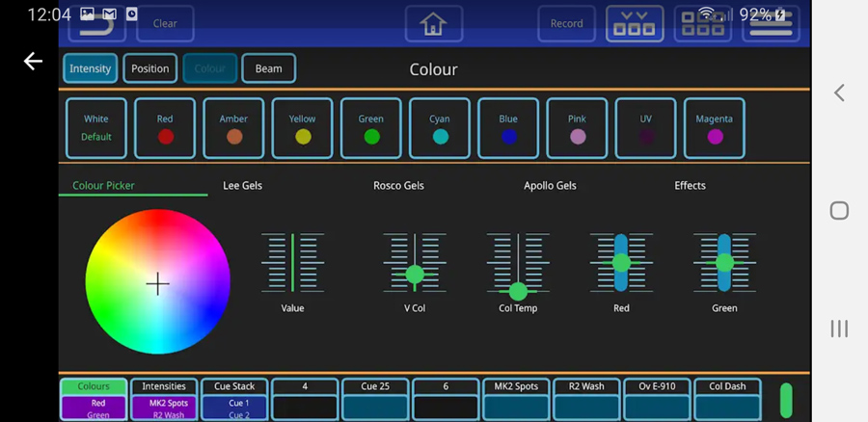Apply the Magenta colour palette
This screenshot has width=868, height=422.
point(714,128)
